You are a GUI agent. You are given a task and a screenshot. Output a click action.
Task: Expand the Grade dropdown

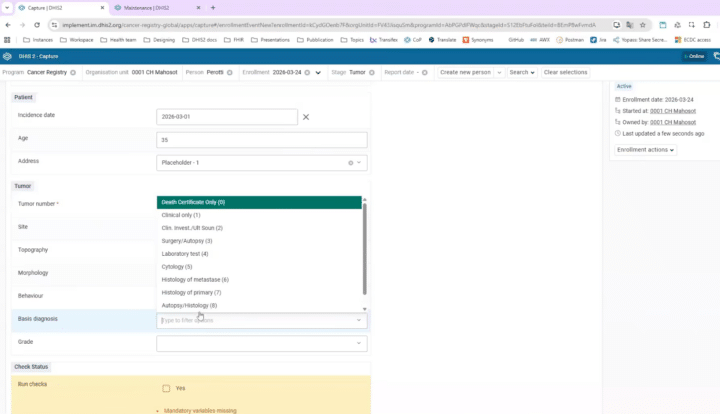[262, 343]
